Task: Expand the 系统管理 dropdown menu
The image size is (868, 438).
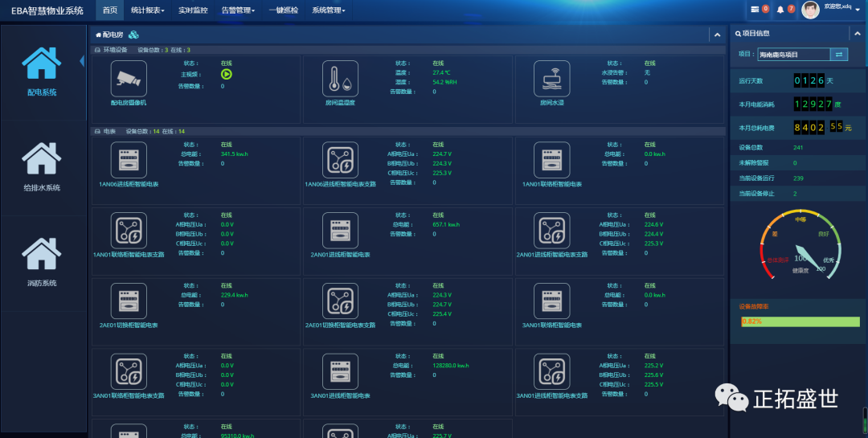Action: [329, 10]
